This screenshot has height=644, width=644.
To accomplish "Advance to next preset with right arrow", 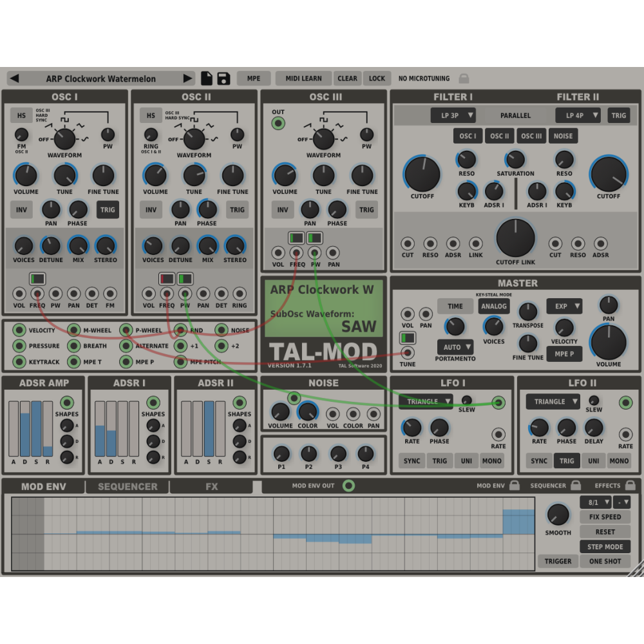I will tap(187, 78).
